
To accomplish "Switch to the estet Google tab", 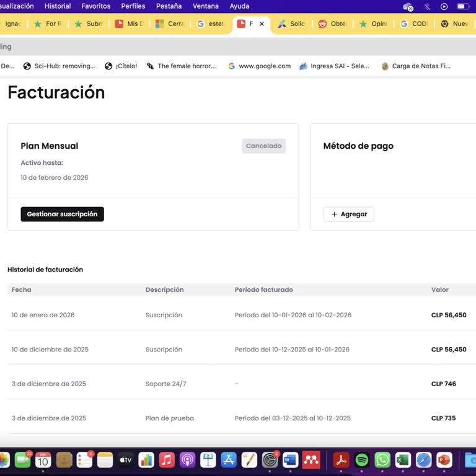I will click(x=211, y=24).
